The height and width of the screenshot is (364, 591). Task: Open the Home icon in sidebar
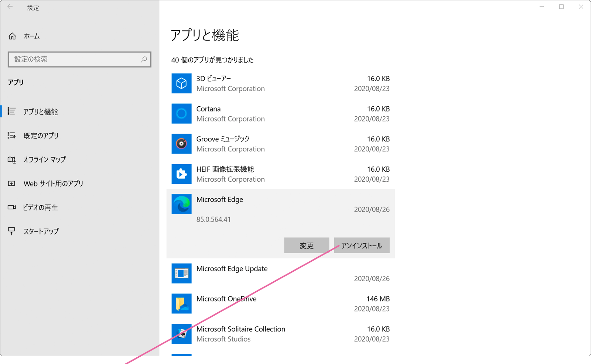(12, 36)
